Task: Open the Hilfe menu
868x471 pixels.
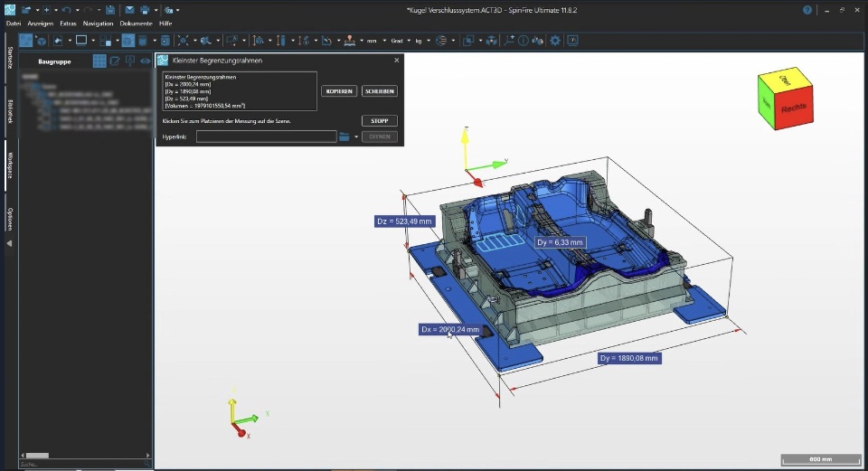Action: (165, 24)
